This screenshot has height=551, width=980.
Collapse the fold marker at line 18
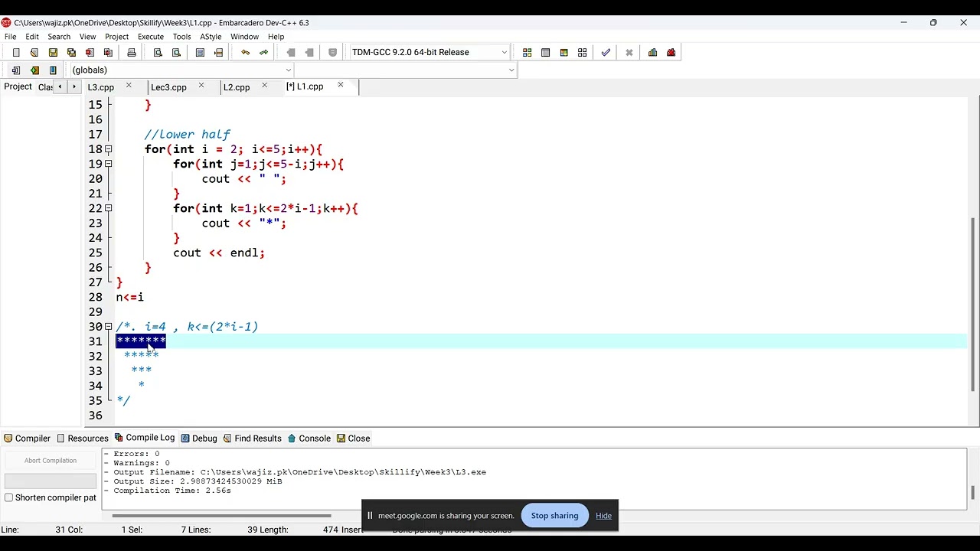click(108, 149)
